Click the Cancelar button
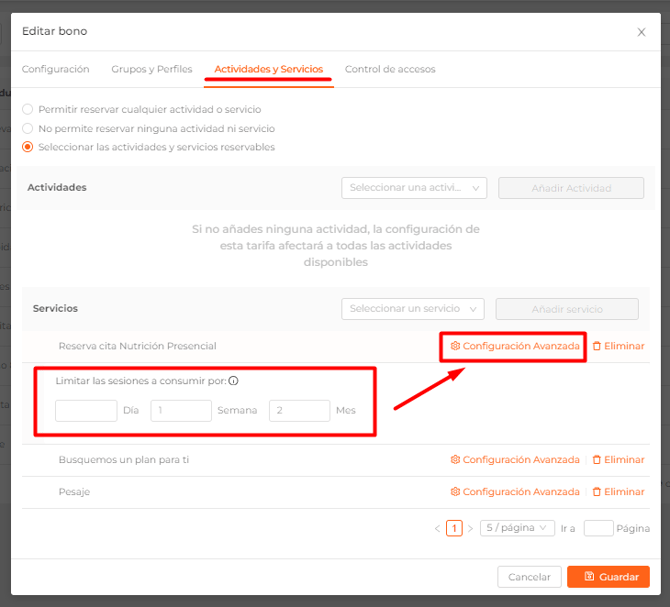Viewport: 670px width, 607px height. [528, 577]
